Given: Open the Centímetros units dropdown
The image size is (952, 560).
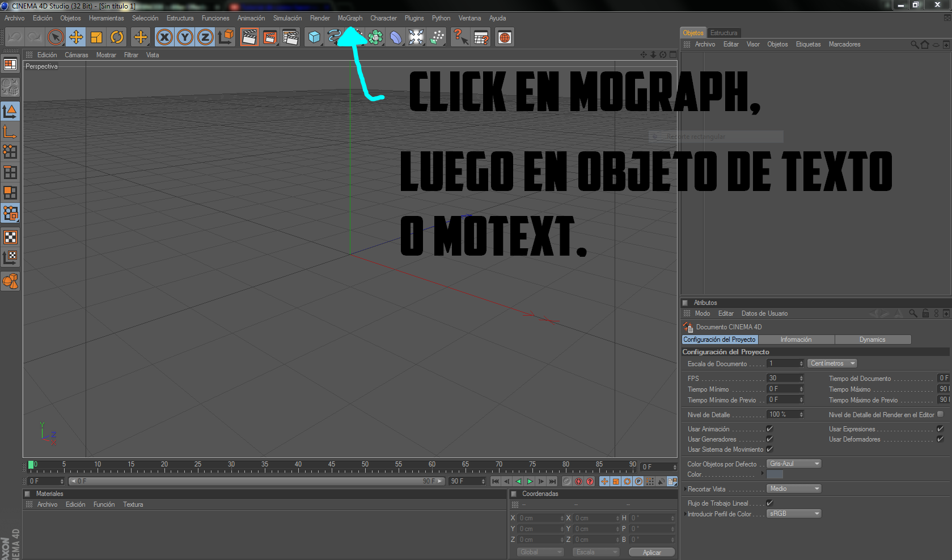Looking at the screenshot, I should pyautogui.click(x=832, y=363).
